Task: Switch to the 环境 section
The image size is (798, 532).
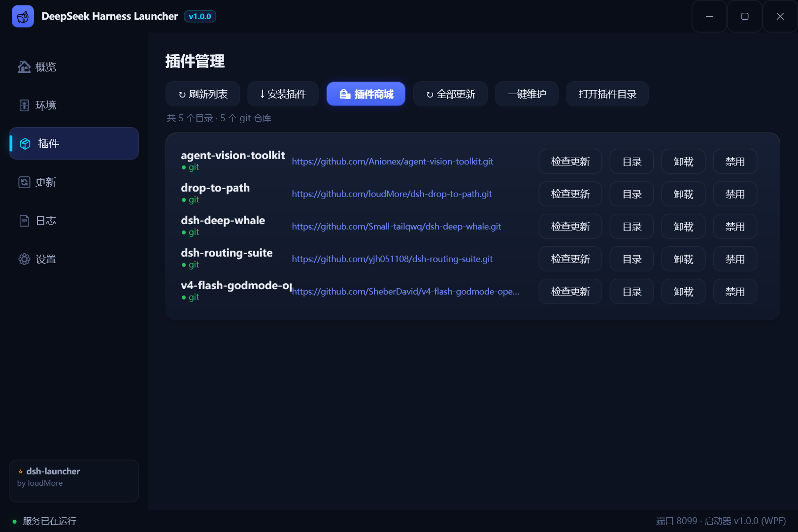Action: coord(74,105)
